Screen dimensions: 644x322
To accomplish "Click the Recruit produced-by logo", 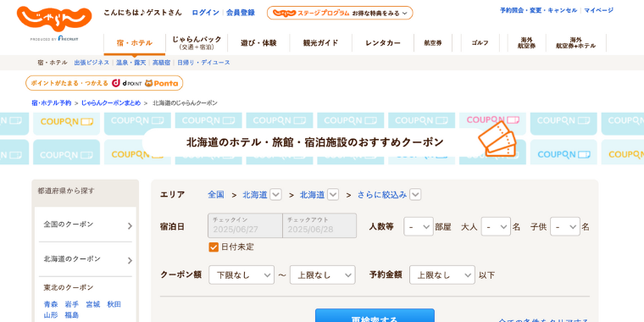I will pyautogui.click(x=54, y=39).
